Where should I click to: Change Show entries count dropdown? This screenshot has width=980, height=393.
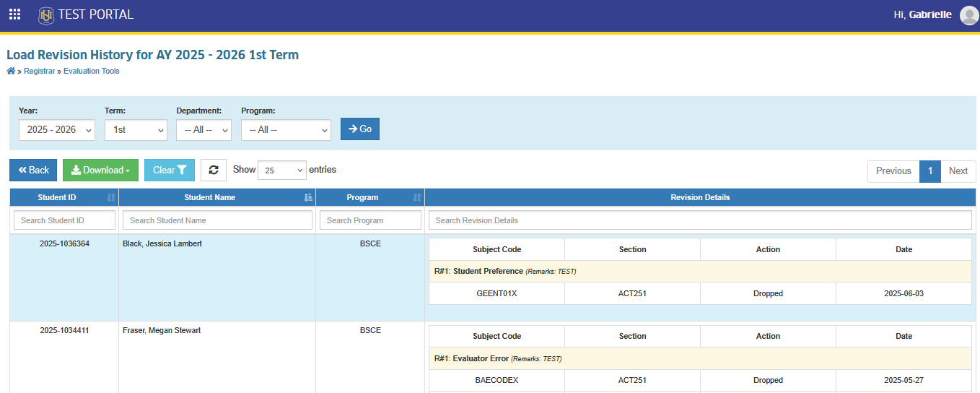click(282, 170)
